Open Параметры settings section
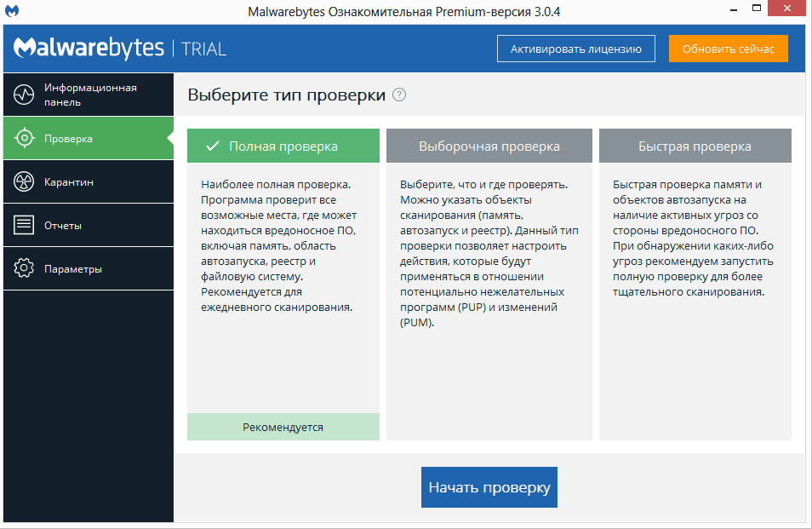The width and height of the screenshot is (812, 529). [x=89, y=268]
